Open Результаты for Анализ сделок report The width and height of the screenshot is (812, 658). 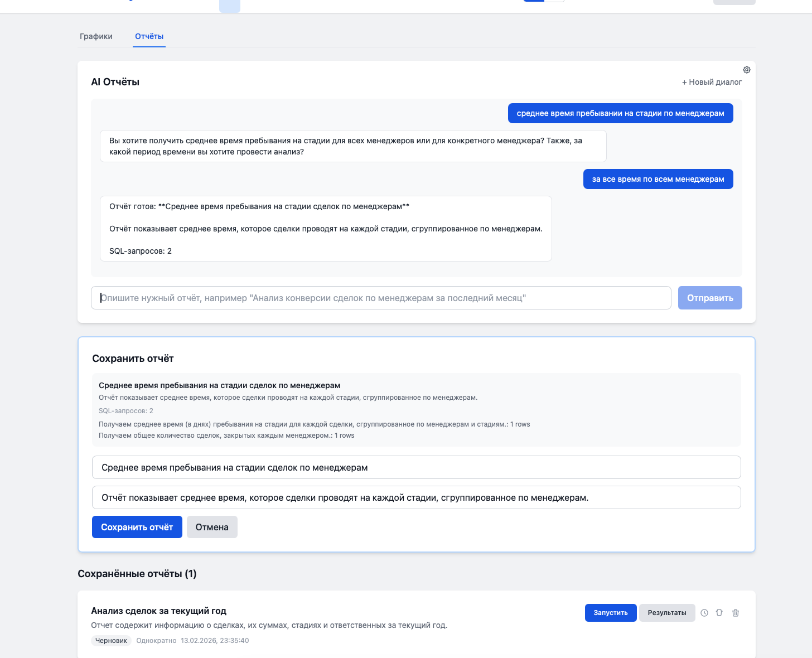click(x=667, y=612)
